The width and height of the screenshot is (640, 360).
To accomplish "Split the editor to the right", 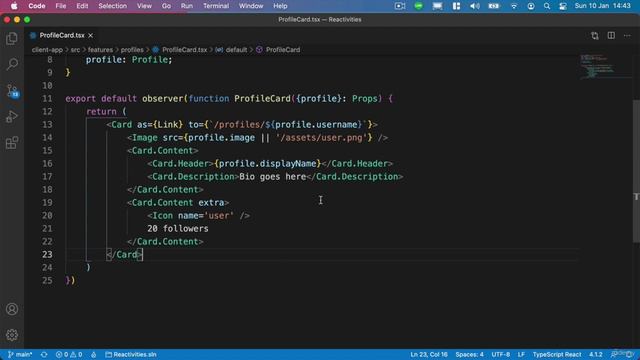I will coord(611,36).
